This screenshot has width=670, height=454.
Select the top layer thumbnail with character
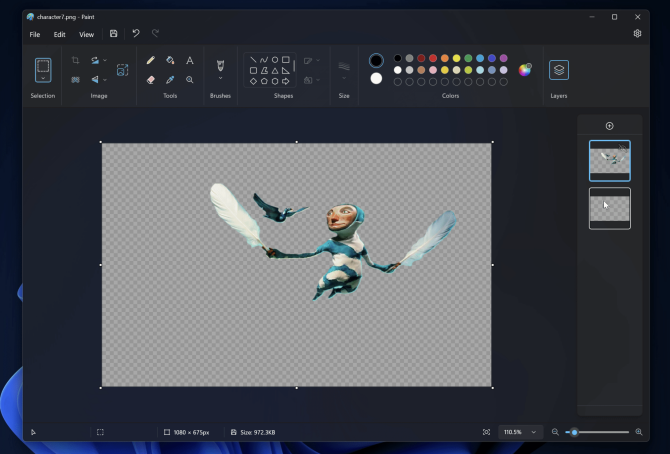click(x=609, y=161)
